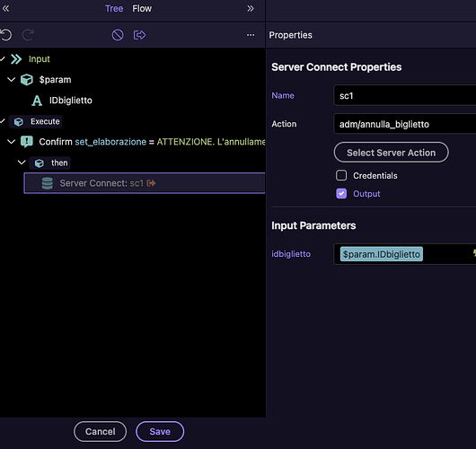The width and height of the screenshot is (476, 449).
Task: Collapse the $param tree node
Action: (x=12, y=80)
